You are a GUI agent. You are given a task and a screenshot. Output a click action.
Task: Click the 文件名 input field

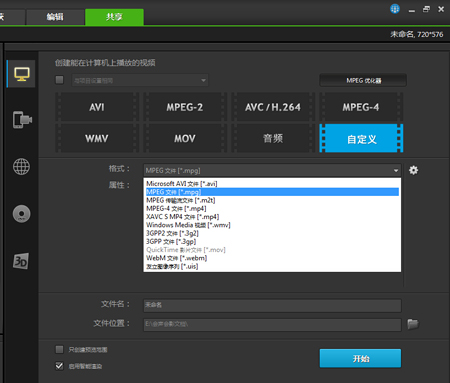(272, 305)
